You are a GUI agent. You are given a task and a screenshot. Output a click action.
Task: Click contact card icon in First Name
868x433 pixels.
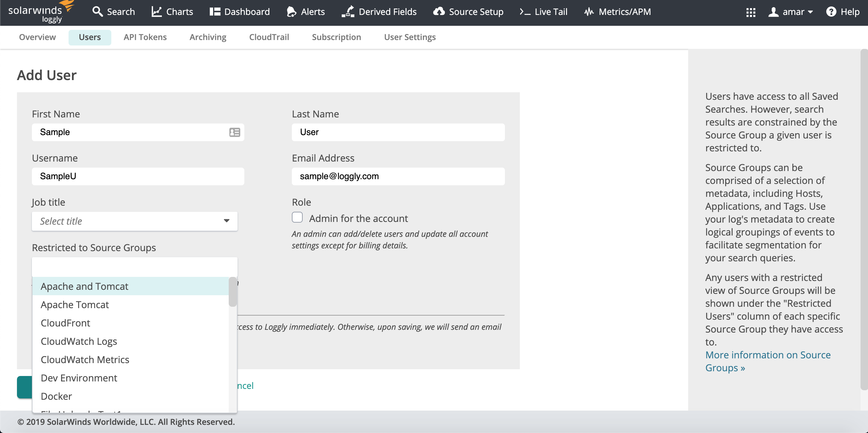click(x=234, y=132)
